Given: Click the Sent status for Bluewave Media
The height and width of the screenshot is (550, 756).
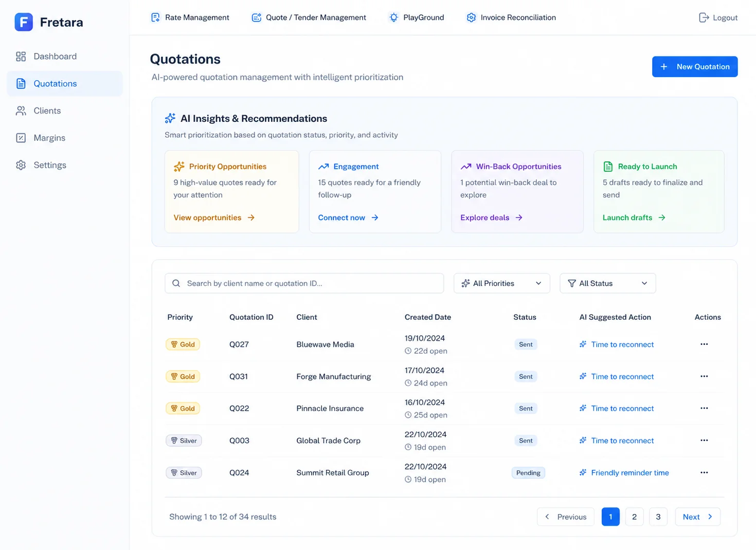Looking at the screenshot, I should 526,344.
